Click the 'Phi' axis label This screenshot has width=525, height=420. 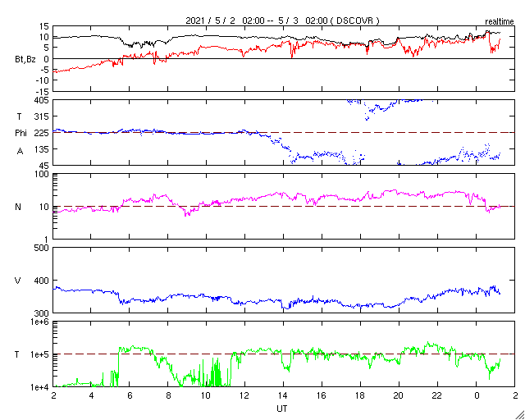[x=21, y=133]
